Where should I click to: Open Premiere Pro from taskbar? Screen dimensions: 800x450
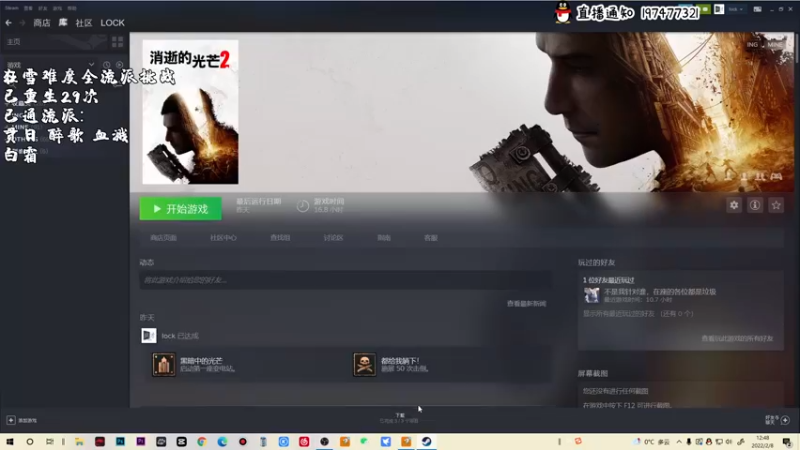[140, 441]
